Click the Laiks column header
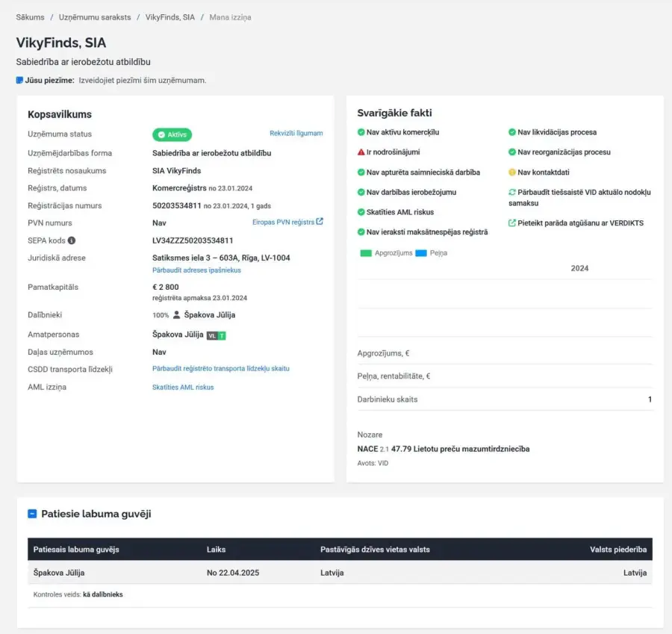 216,550
